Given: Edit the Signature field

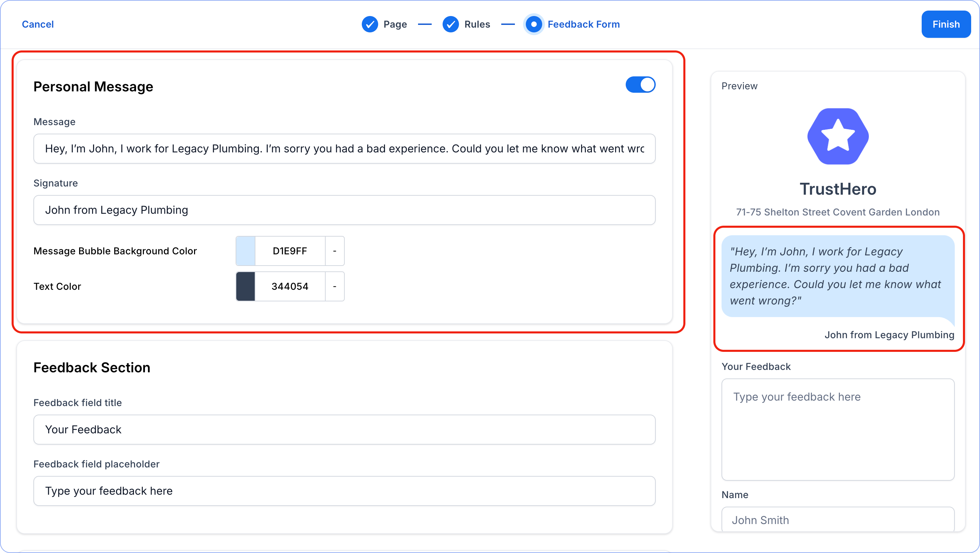Looking at the screenshot, I should [344, 210].
